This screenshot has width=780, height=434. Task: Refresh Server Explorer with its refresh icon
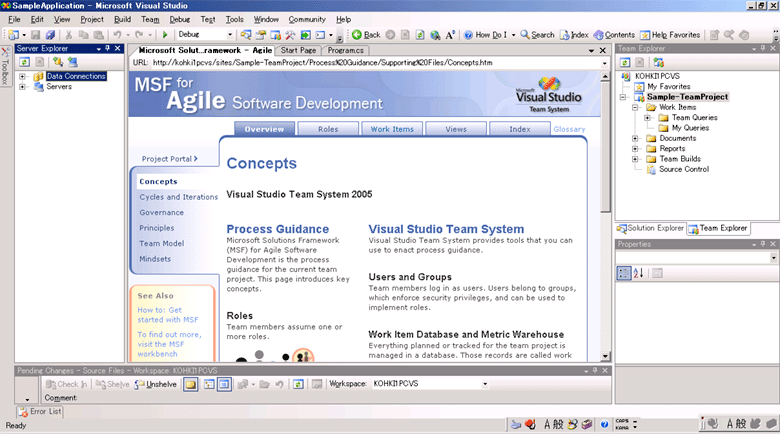24,62
